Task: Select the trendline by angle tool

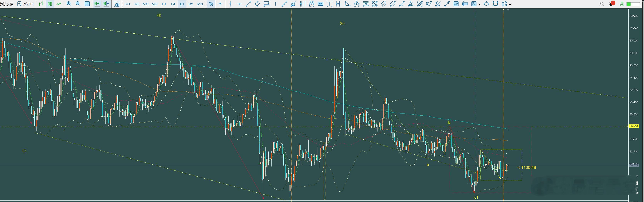Action: [402, 4]
